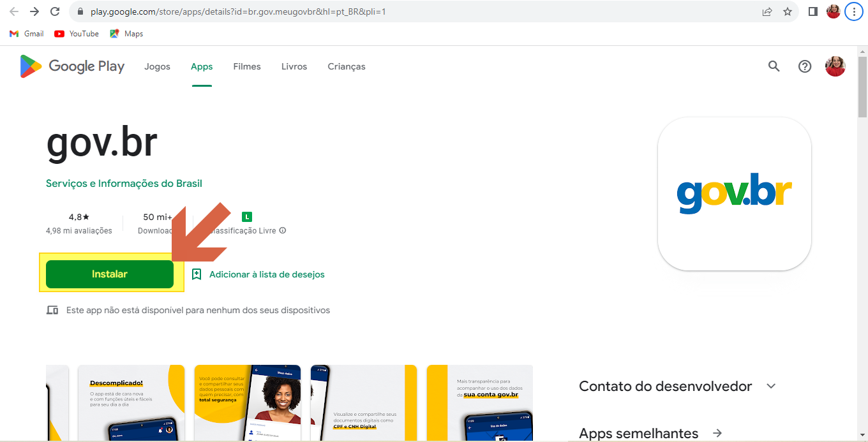Open the browser side panel icon
The height and width of the screenshot is (442, 868).
(x=813, y=11)
